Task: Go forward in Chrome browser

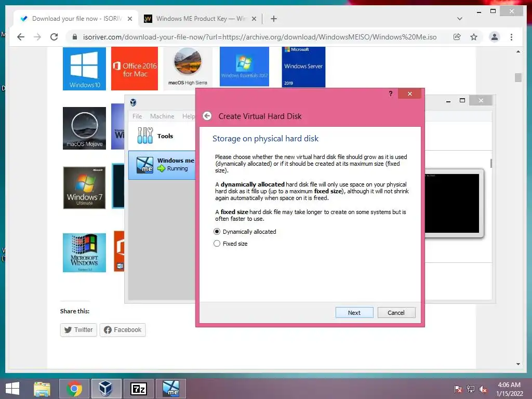Action: tap(37, 37)
